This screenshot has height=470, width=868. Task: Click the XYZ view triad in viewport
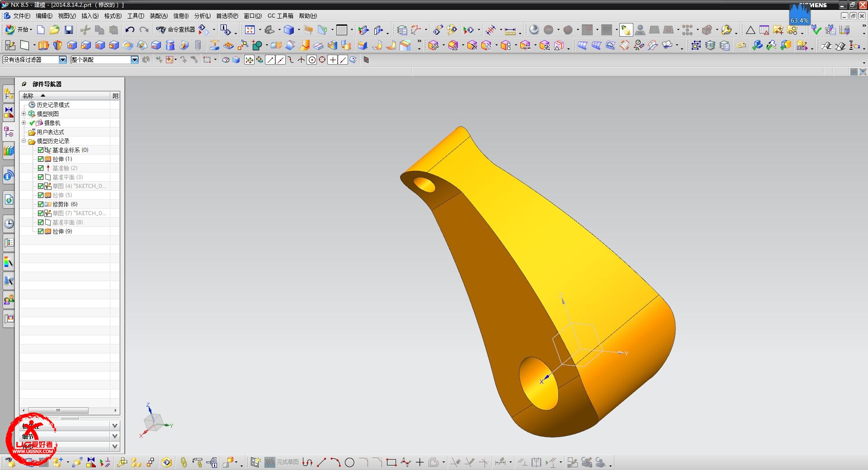pos(155,421)
